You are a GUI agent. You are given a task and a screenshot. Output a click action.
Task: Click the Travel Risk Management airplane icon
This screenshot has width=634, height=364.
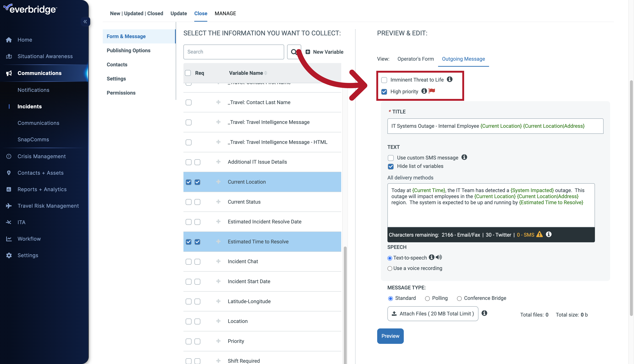(9, 206)
